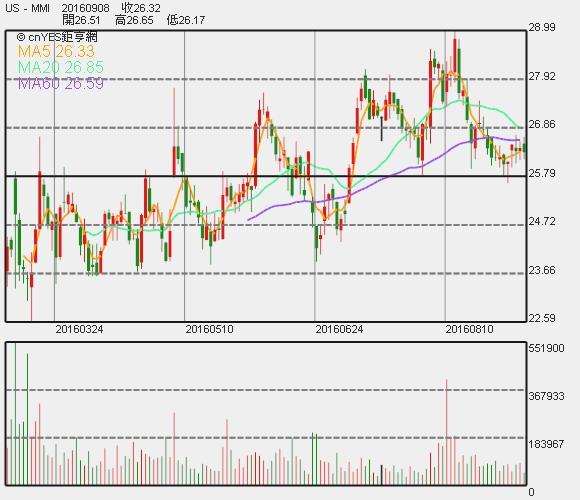Click the 20160324 date axis label

point(79,329)
